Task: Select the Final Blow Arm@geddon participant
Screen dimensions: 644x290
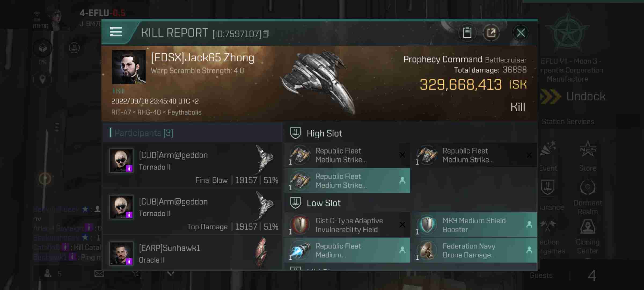Action: click(192, 165)
